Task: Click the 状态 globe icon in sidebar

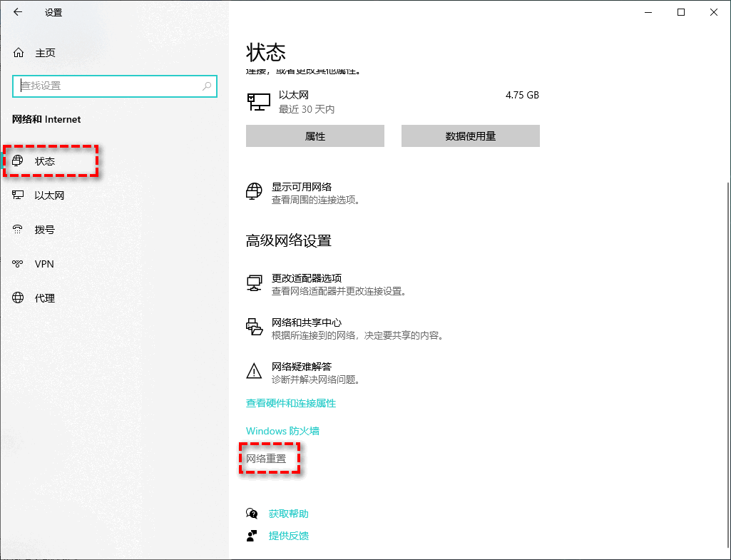Action: tap(18, 161)
